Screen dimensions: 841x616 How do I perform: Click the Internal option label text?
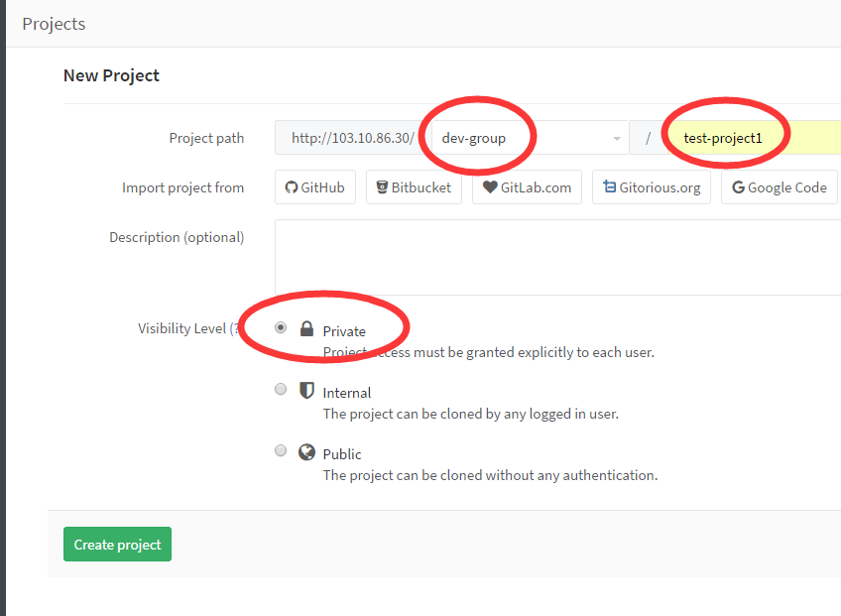click(x=347, y=393)
